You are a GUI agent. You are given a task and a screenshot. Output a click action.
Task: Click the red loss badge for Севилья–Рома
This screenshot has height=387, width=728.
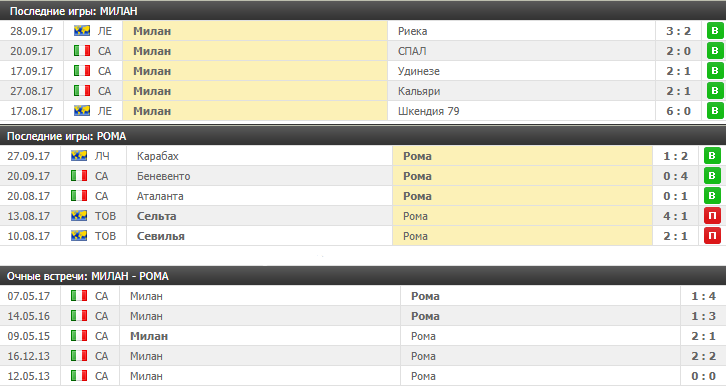click(712, 236)
